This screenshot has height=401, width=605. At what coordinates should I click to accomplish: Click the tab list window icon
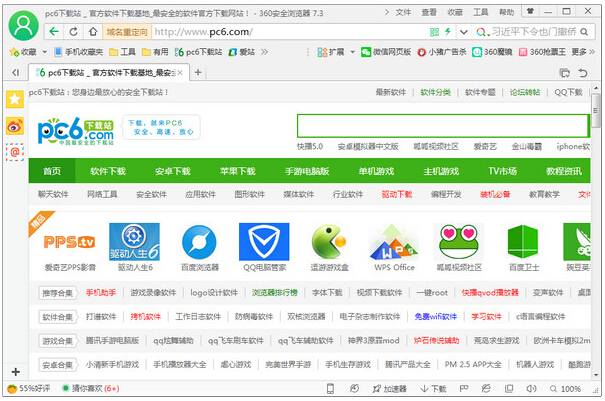[x=564, y=73]
